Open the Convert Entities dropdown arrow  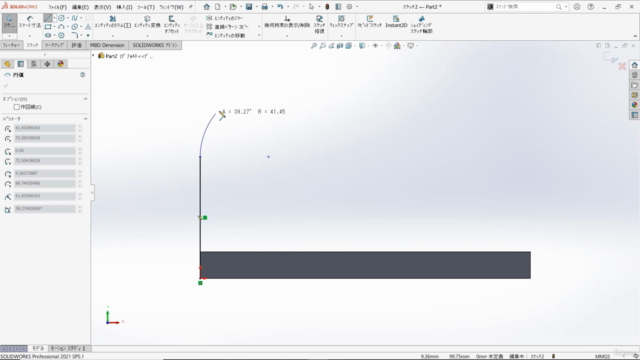pos(147,36)
